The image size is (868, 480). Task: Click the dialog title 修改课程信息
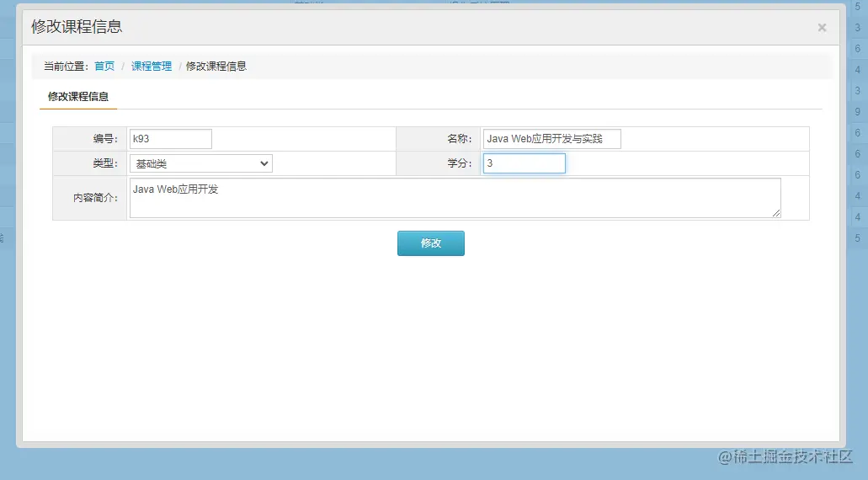(77, 27)
